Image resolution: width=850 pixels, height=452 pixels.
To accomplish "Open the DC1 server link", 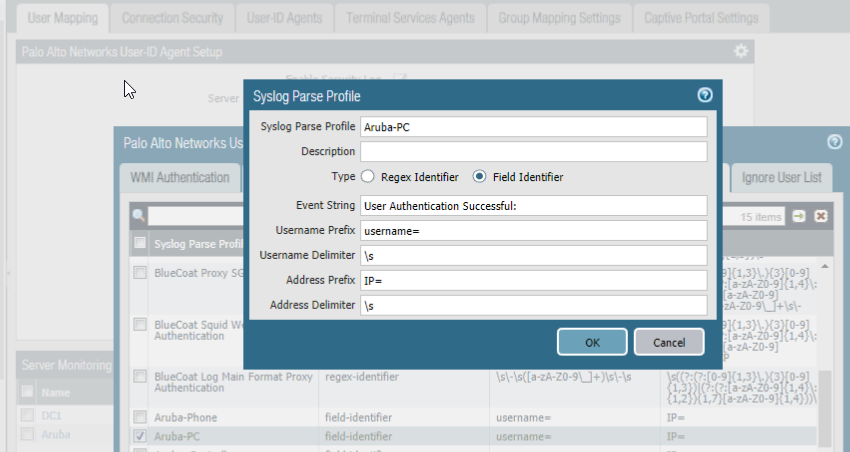I will point(51,416).
